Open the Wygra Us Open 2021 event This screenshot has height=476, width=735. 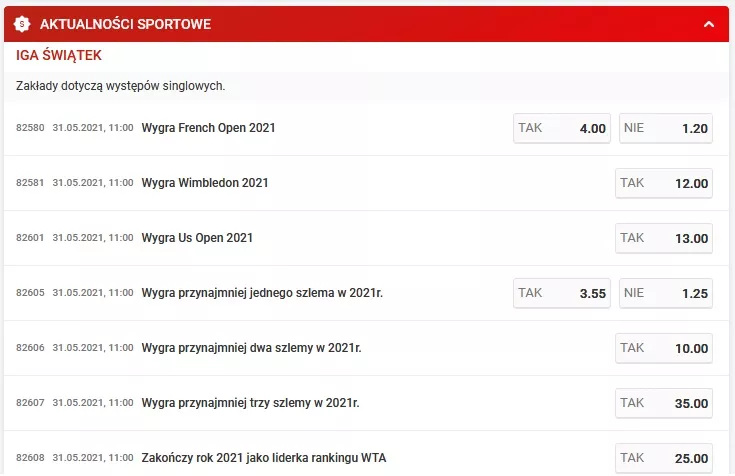click(x=197, y=238)
